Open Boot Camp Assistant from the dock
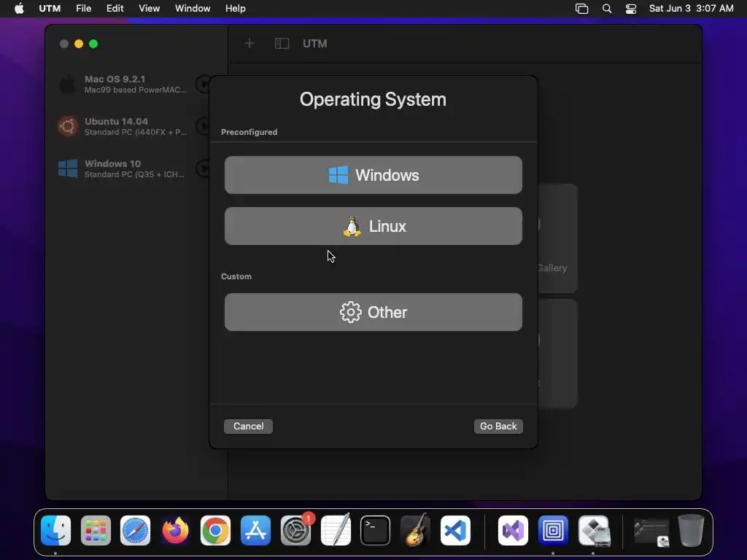Viewport: 747px width, 560px height. click(x=594, y=531)
